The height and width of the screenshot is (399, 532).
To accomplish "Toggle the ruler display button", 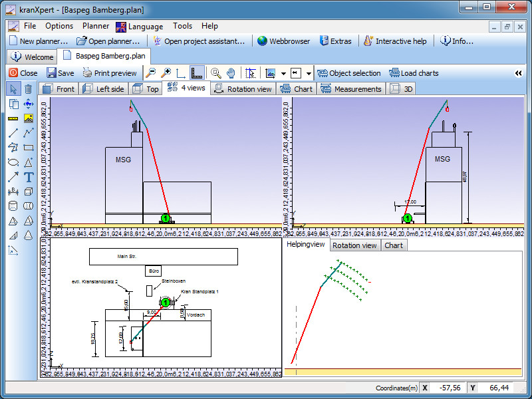I will (196, 73).
